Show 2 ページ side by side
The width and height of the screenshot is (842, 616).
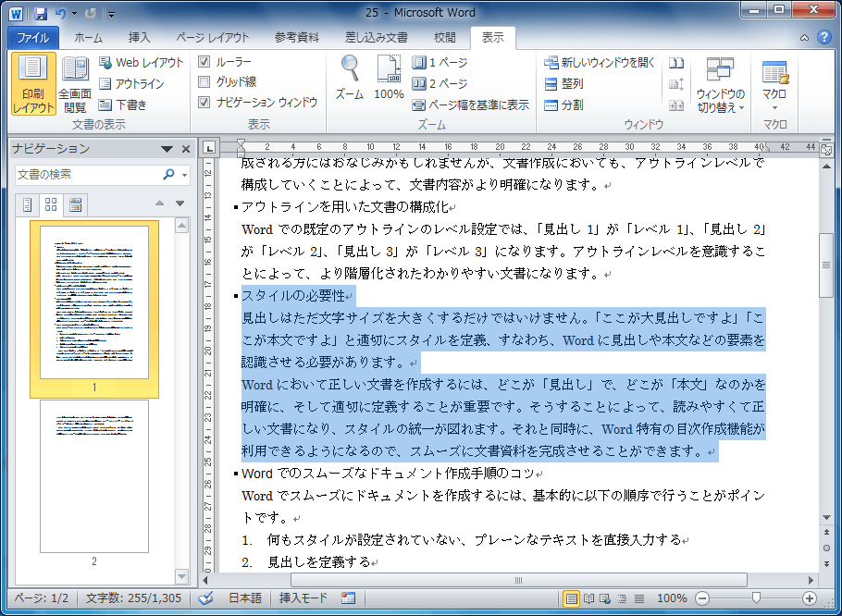[440, 84]
